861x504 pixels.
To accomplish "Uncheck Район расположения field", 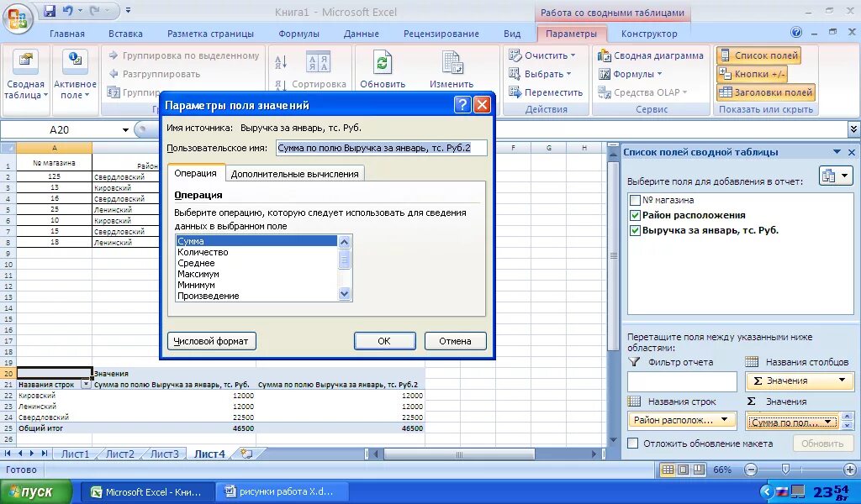I will click(636, 216).
